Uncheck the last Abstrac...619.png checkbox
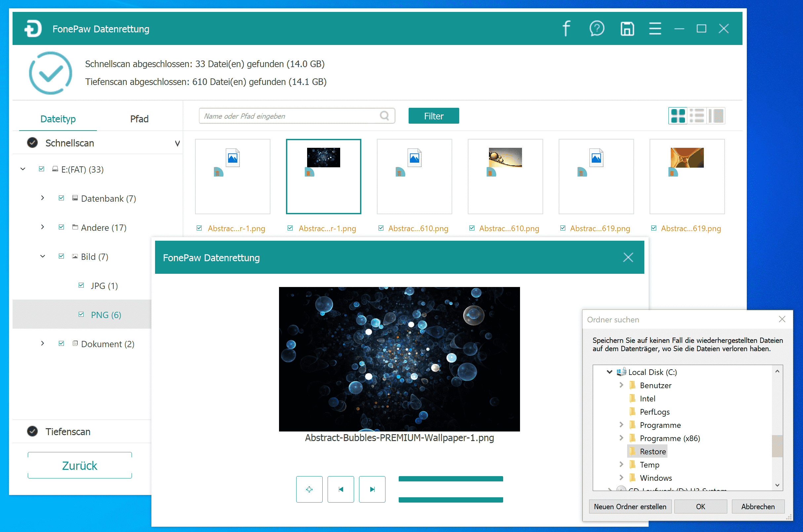Screen dimensions: 803x532 point(654,228)
